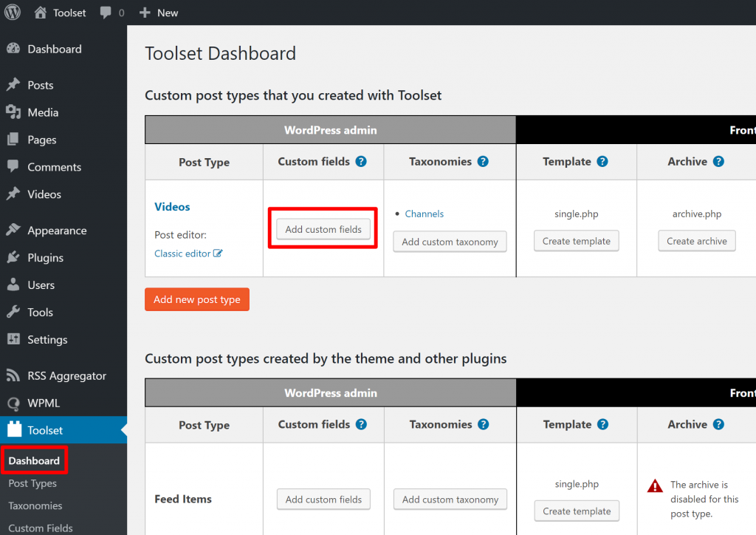Click the plus New icon in admin bar
The height and width of the screenshot is (535, 756).
click(145, 13)
